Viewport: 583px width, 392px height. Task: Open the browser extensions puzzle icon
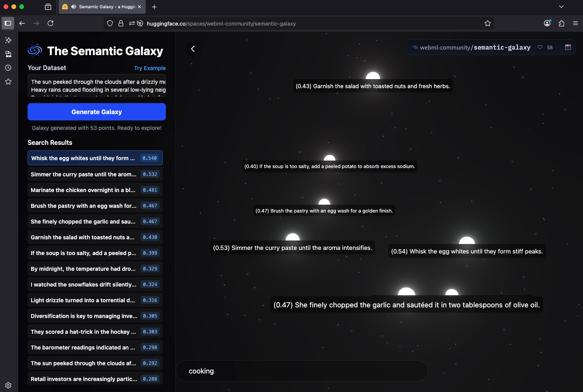(x=561, y=23)
